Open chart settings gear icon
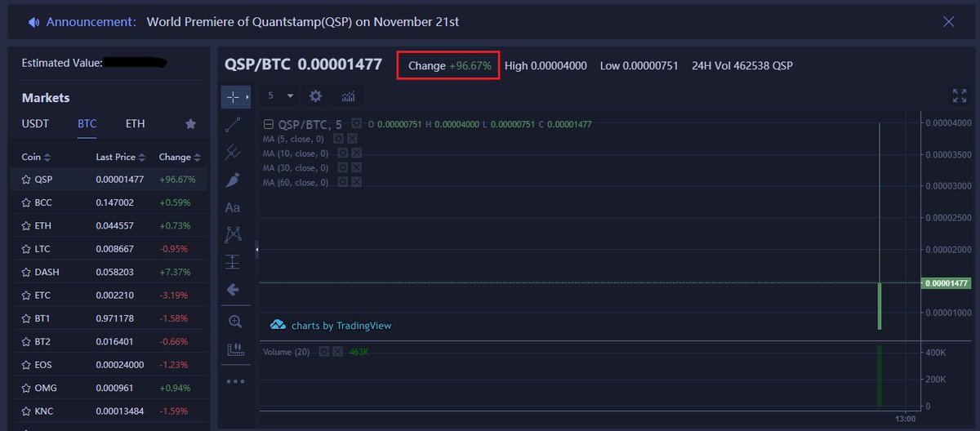 click(x=315, y=96)
